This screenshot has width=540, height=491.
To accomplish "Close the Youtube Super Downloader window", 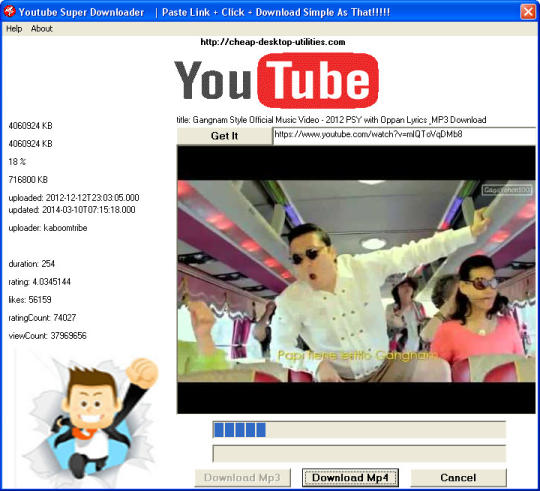I will click(x=528, y=12).
